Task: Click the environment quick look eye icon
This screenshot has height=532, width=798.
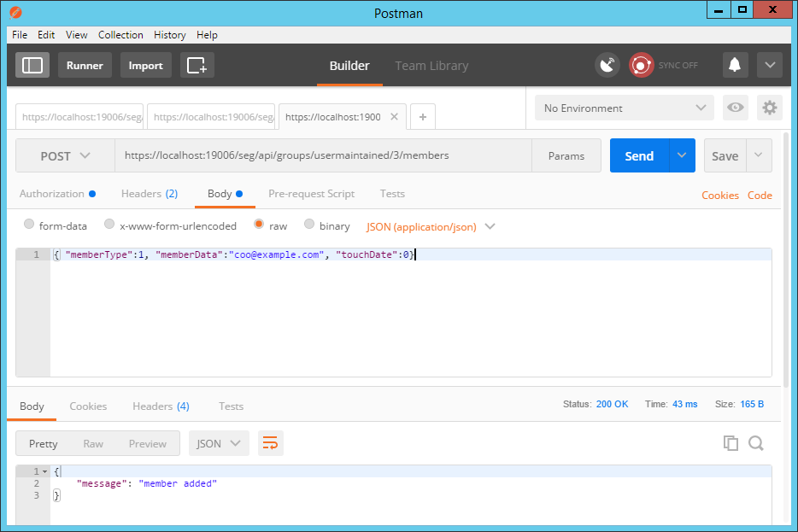Action: [x=735, y=108]
